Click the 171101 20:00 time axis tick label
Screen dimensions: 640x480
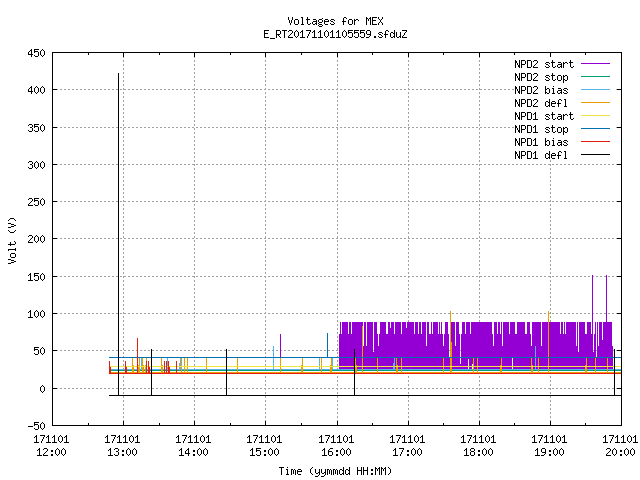point(620,446)
